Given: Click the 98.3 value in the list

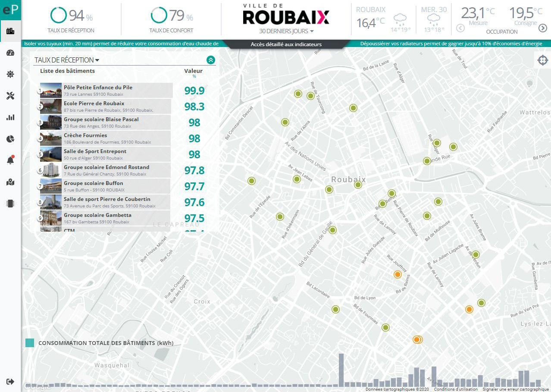Looking at the screenshot, I should coord(194,107).
